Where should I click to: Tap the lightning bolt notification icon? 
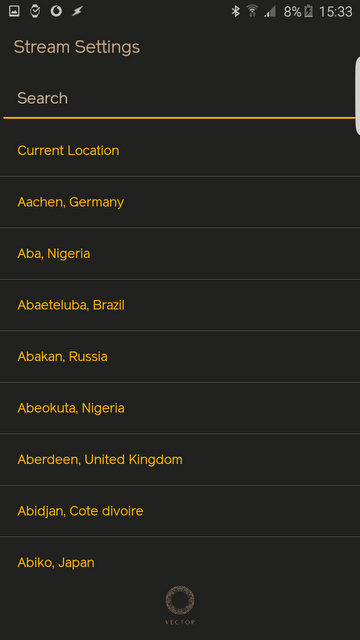77,11
